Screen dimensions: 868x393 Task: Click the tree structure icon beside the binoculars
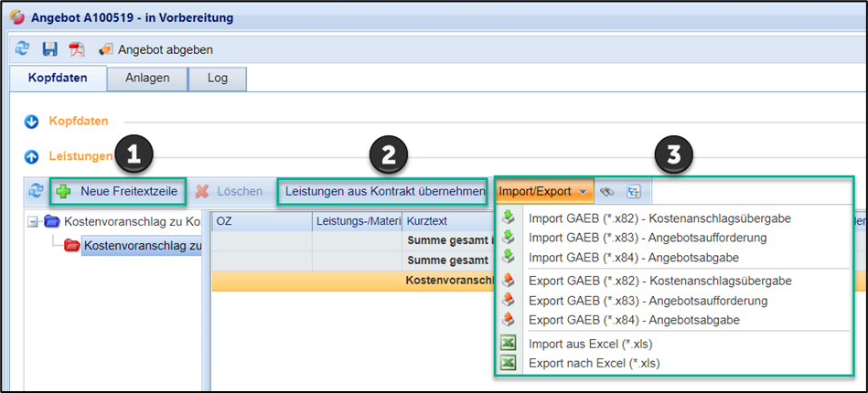pos(633,192)
